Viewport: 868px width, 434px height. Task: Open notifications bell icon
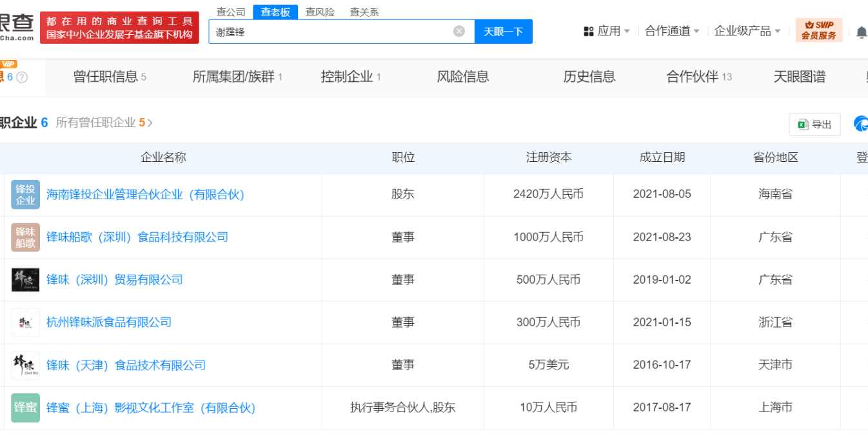(x=862, y=32)
